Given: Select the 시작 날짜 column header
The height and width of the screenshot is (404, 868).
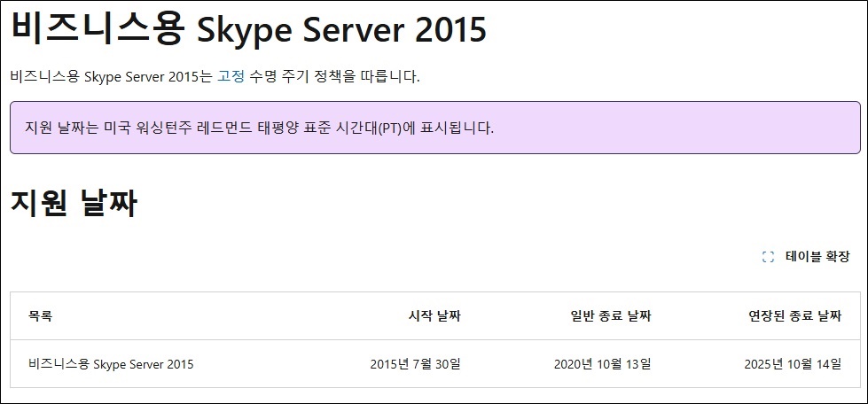Looking at the screenshot, I should point(434,316).
